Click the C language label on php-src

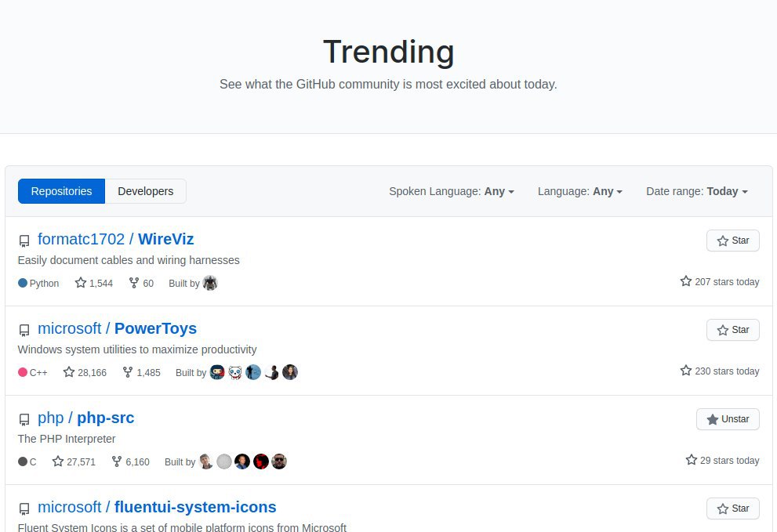point(27,461)
